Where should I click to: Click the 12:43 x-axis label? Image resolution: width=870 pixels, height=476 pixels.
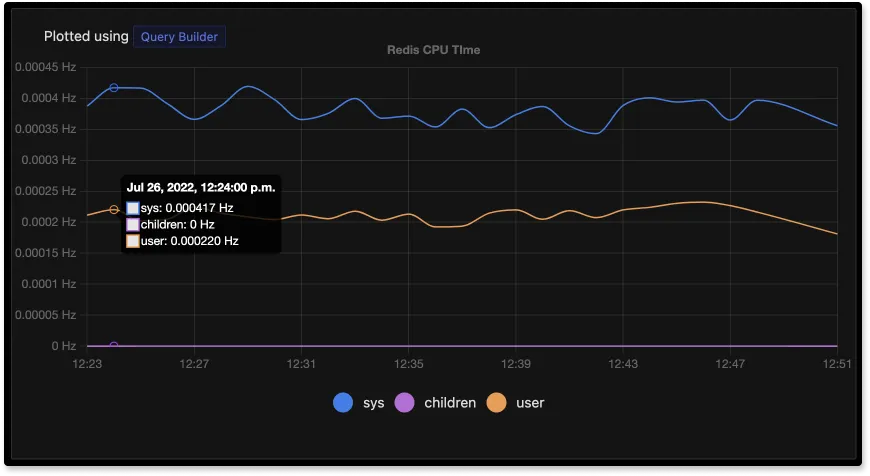pyautogui.click(x=623, y=364)
